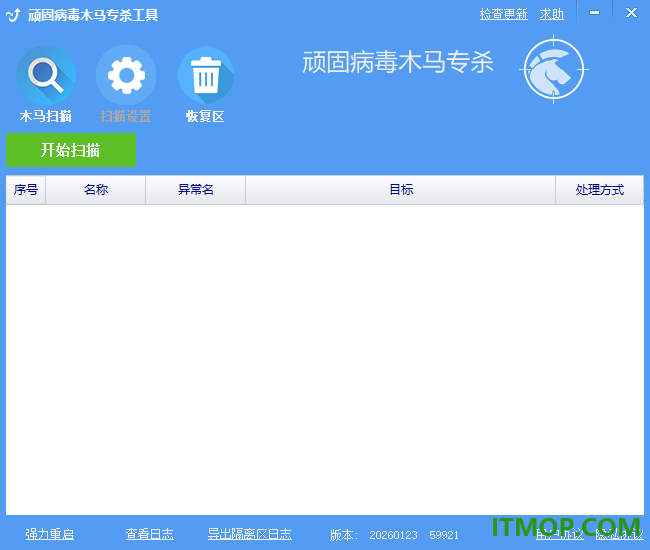Click the 木马扫描 tab label
Image resolution: width=650 pixels, height=550 pixels.
[46, 116]
